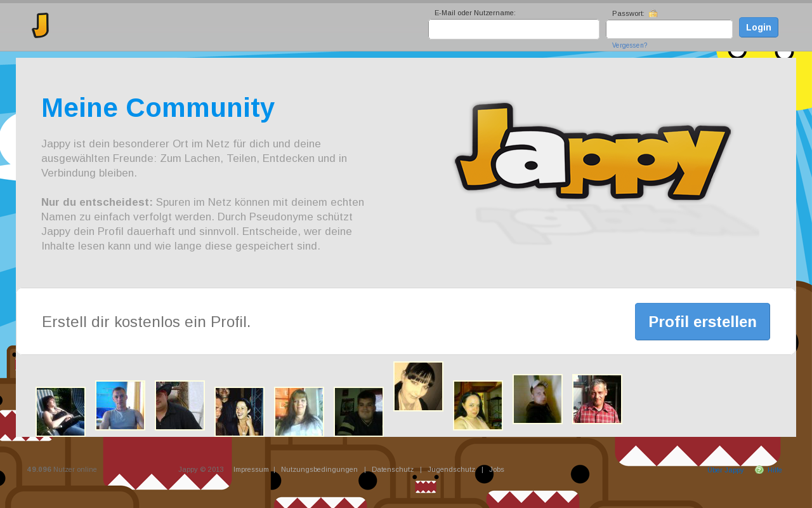The image size is (812, 508).
Task: Open the Impressum link
Action: pos(251,469)
